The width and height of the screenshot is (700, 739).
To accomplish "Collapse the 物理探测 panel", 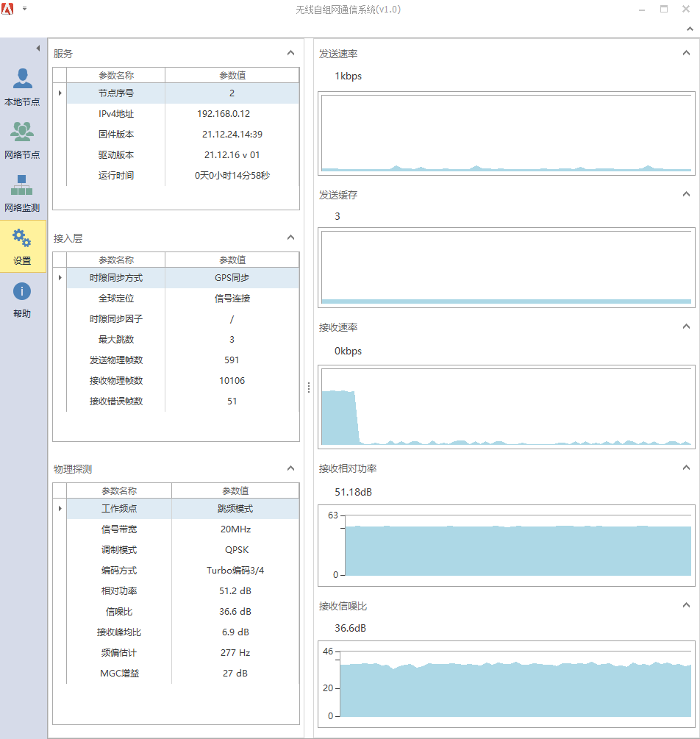I will [x=291, y=468].
